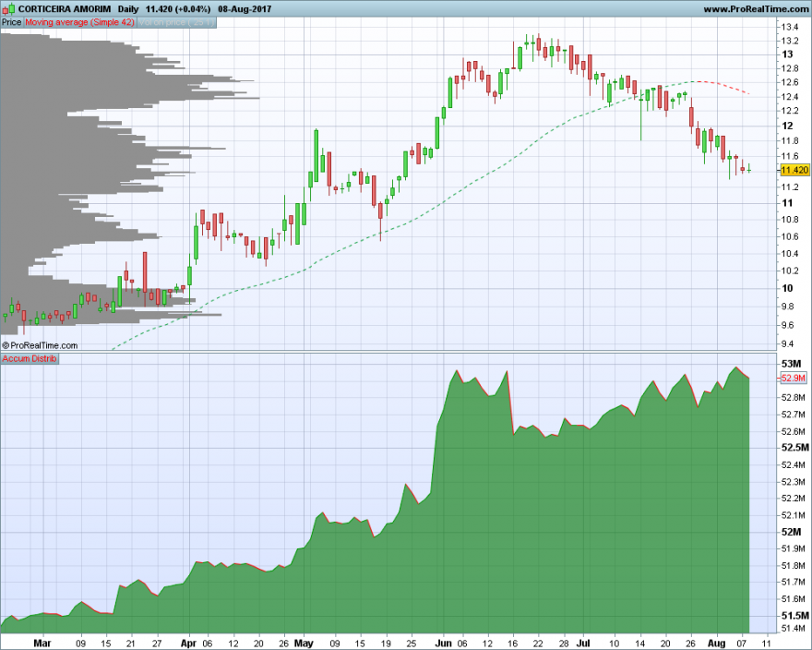The image size is (812, 650).
Task: Click the Aug label on the time axis
Action: 717,644
